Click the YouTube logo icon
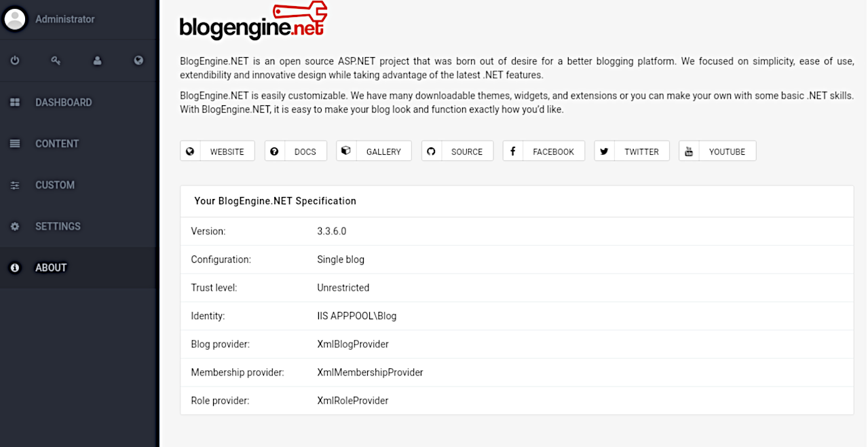 pyautogui.click(x=689, y=151)
